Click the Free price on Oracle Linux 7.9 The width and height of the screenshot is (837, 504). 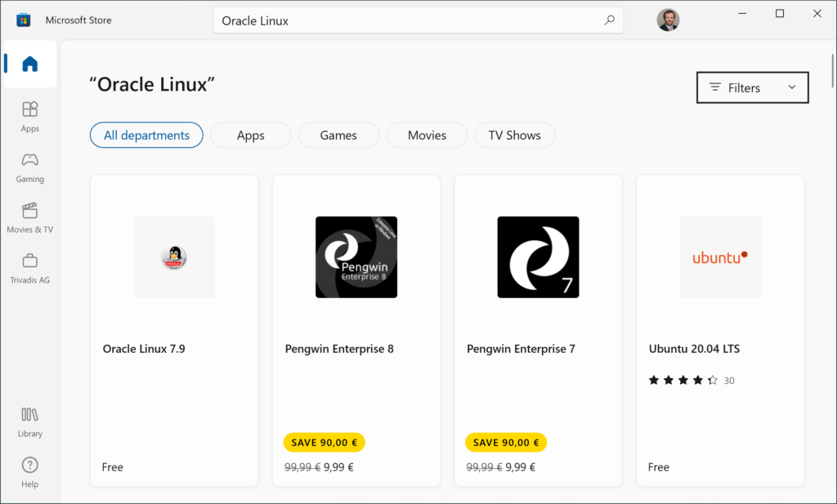pyautogui.click(x=112, y=467)
